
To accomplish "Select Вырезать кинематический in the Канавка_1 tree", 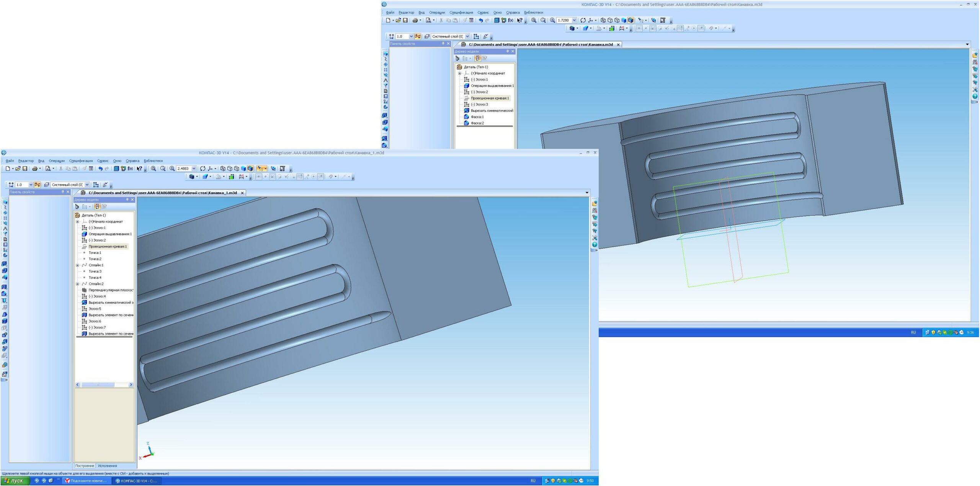I will click(108, 303).
